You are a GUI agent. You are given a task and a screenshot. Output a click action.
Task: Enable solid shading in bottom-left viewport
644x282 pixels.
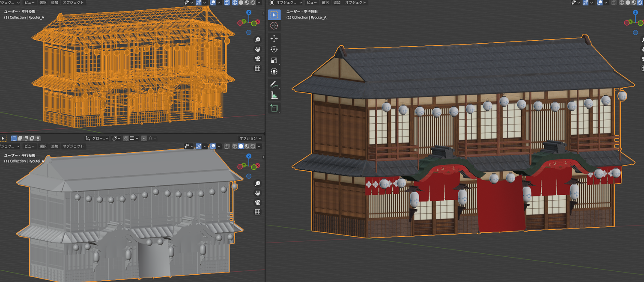[x=241, y=146]
